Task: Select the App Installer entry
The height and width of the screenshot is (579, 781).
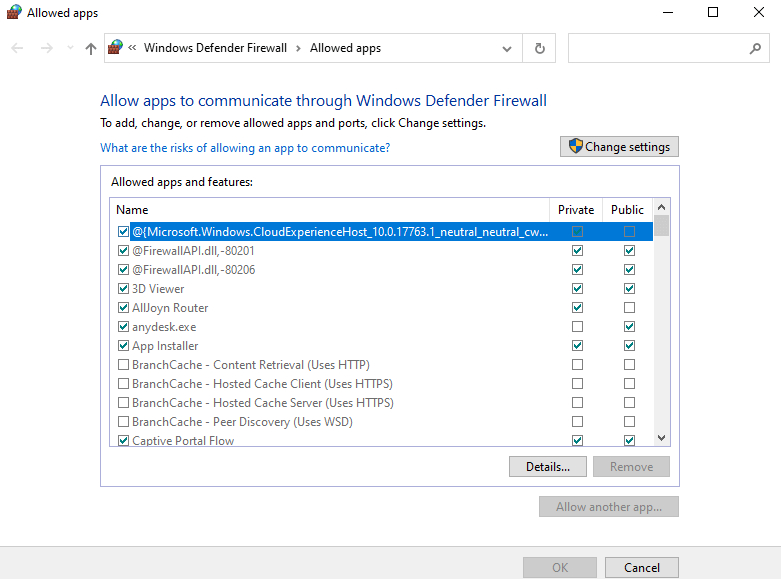Action: click(x=165, y=345)
